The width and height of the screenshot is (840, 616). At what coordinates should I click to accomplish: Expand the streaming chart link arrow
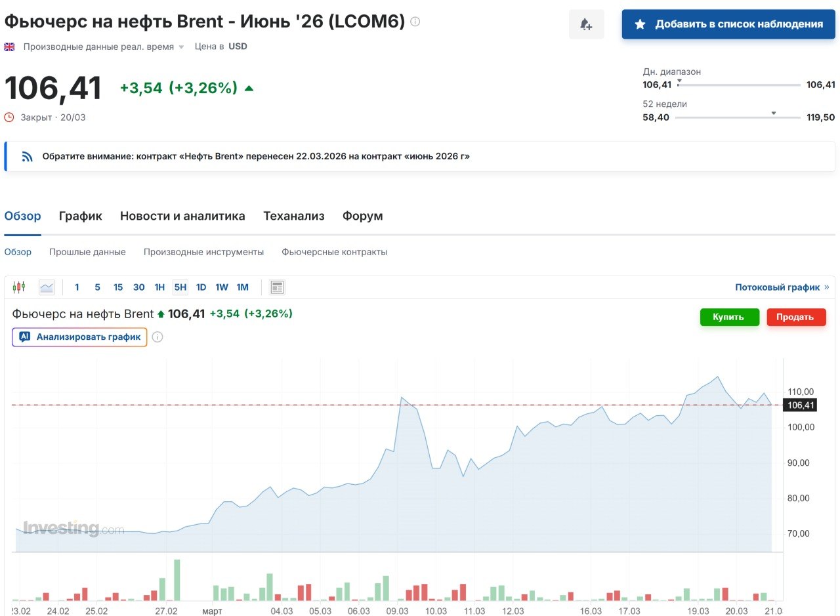826,287
